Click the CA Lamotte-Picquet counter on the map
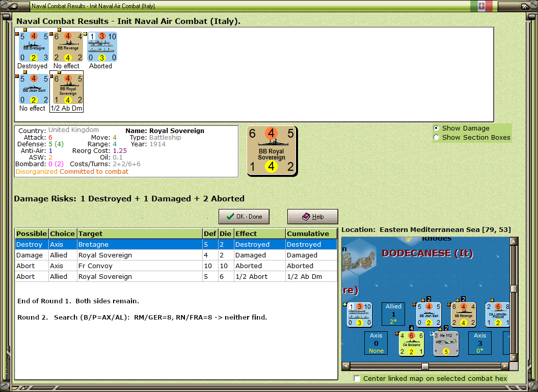 [498, 315]
